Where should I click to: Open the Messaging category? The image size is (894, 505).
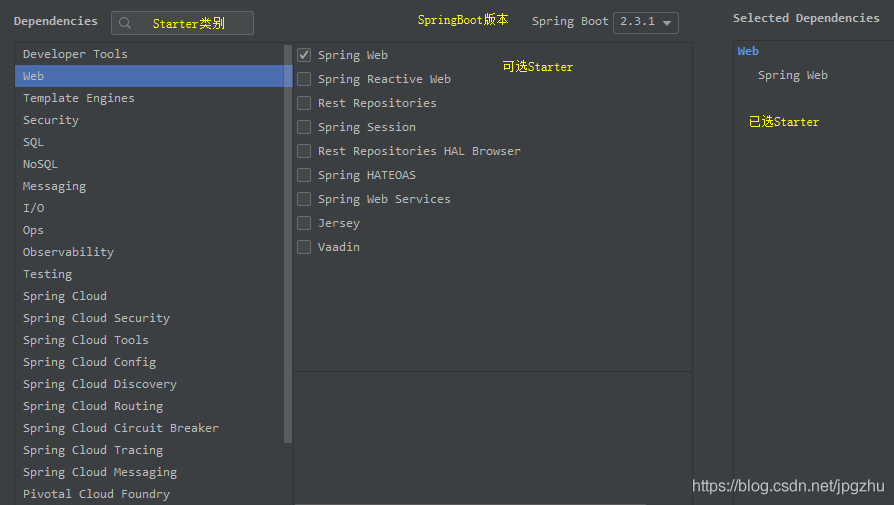(149, 186)
